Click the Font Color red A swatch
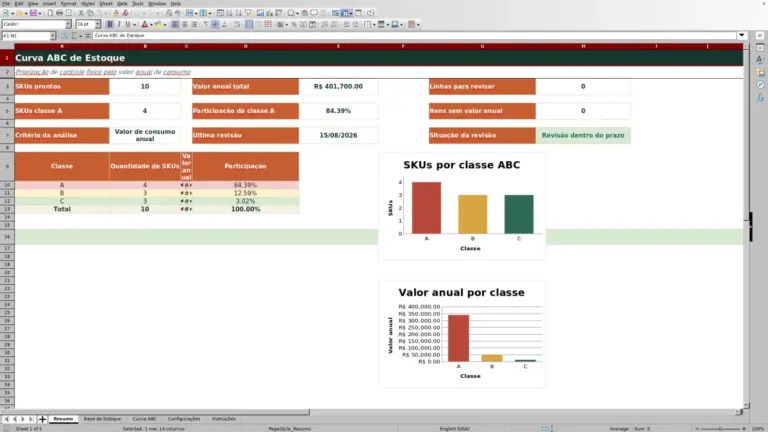 (145, 24)
